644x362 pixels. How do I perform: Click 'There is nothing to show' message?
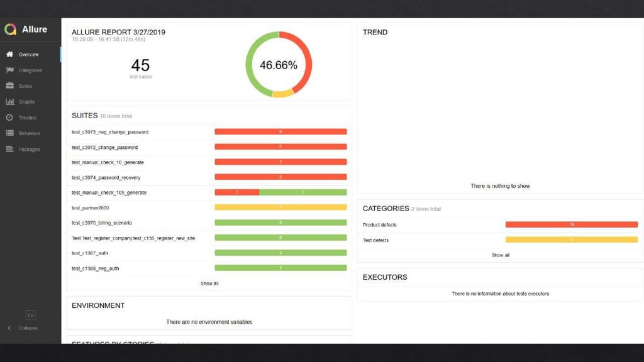tap(500, 186)
